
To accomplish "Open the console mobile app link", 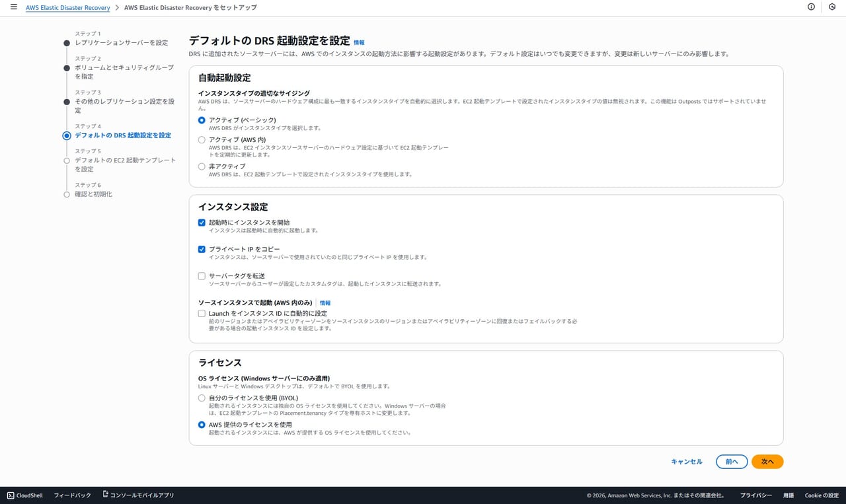I will click(x=138, y=495).
